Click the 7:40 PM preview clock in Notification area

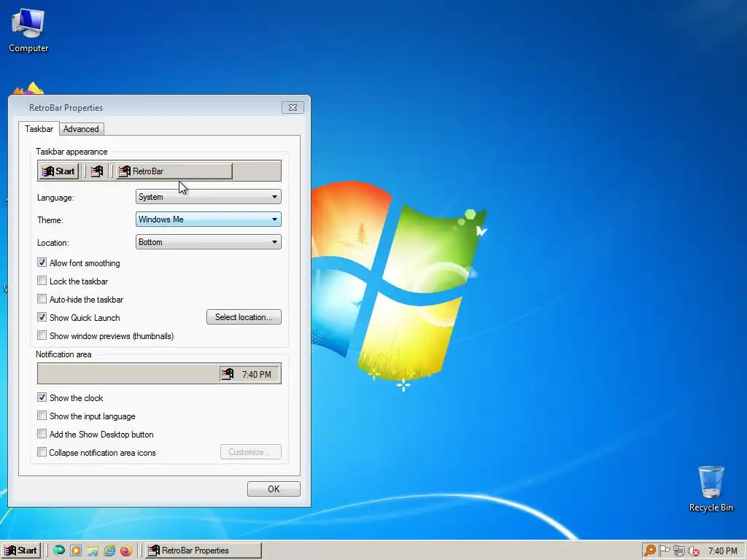point(256,375)
